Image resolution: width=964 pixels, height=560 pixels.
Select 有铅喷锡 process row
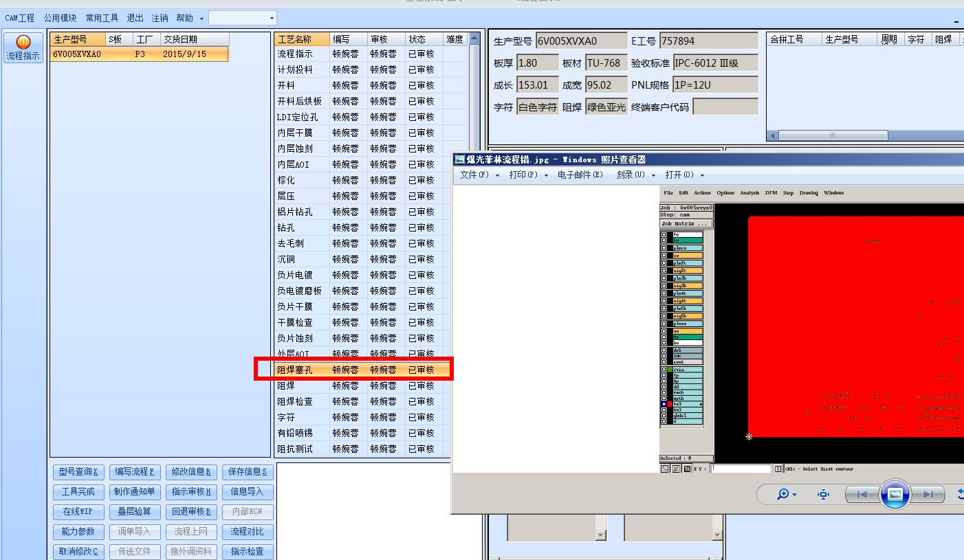362,433
